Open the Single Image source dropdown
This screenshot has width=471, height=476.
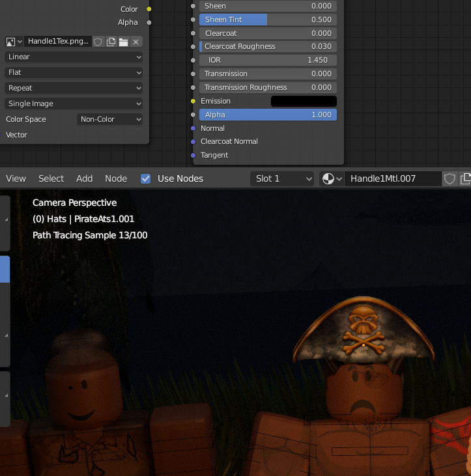74,104
